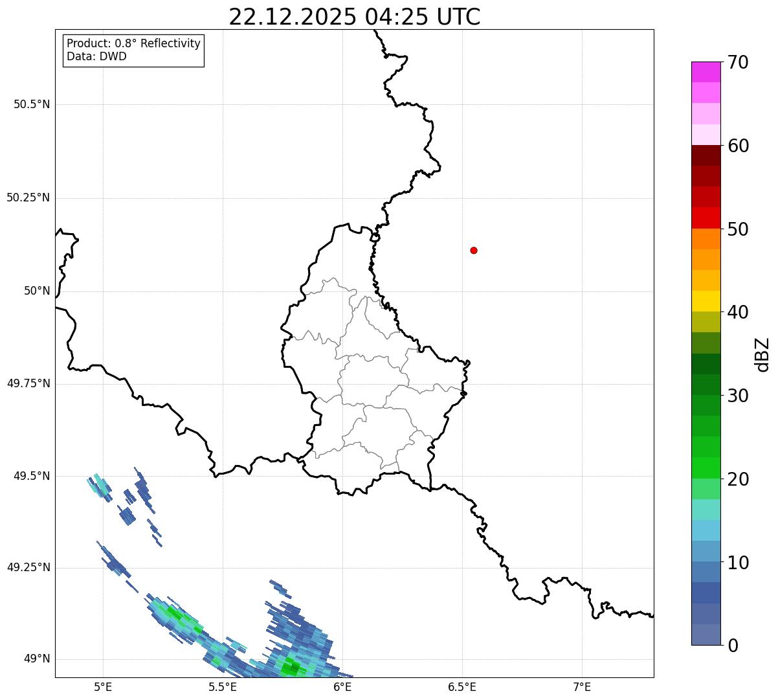This screenshot has width=778, height=700.
Task: Pick the turquoise colorbar segment below 20
Action: coord(706,510)
